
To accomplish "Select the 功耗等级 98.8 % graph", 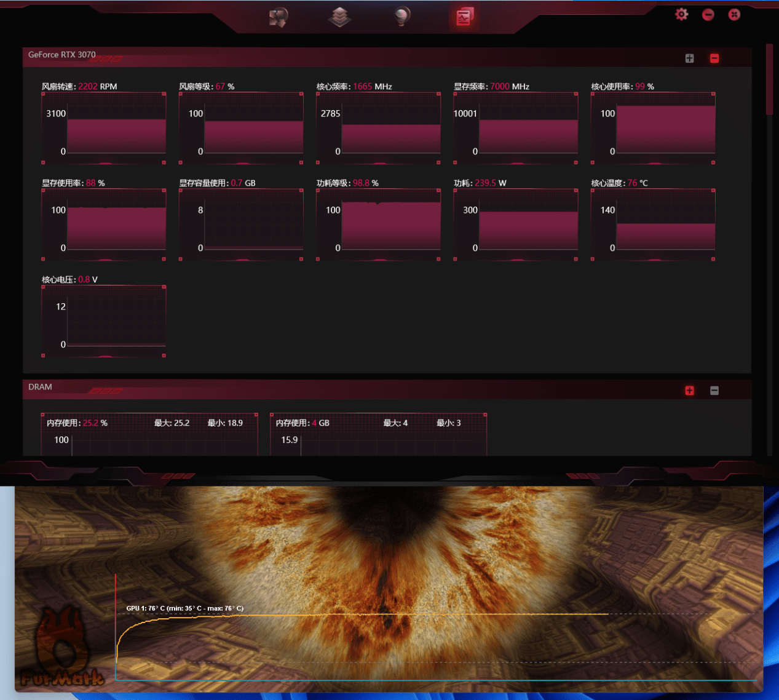I will pyautogui.click(x=378, y=225).
